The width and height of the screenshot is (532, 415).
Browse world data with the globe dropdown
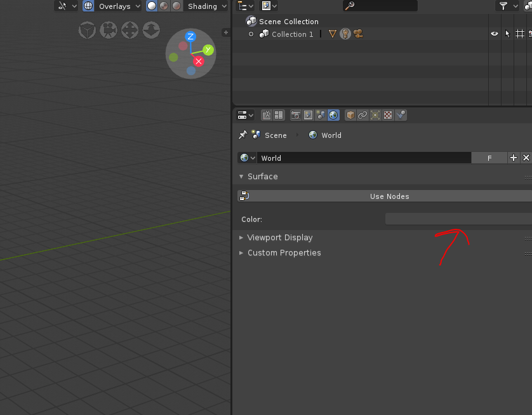pyautogui.click(x=248, y=158)
